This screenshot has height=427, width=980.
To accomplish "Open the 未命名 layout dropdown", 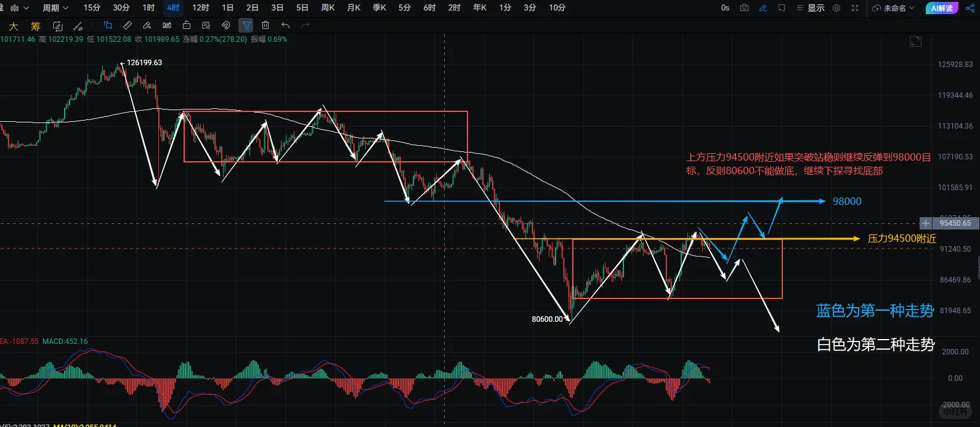I will tap(893, 8).
